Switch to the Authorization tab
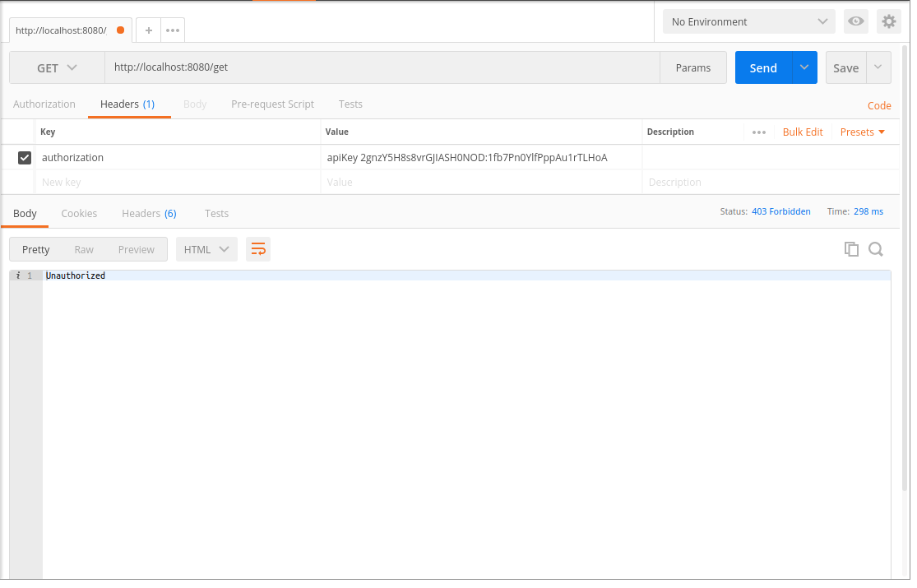 click(x=44, y=104)
